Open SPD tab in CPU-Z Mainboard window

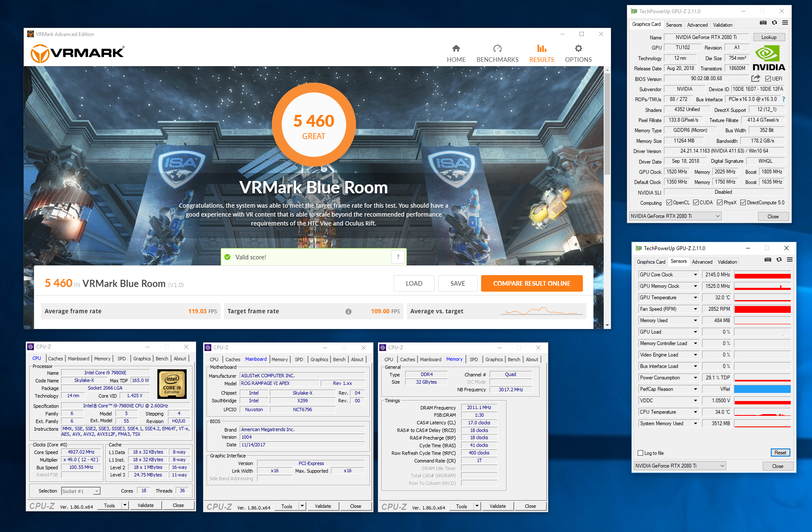pos(299,359)
